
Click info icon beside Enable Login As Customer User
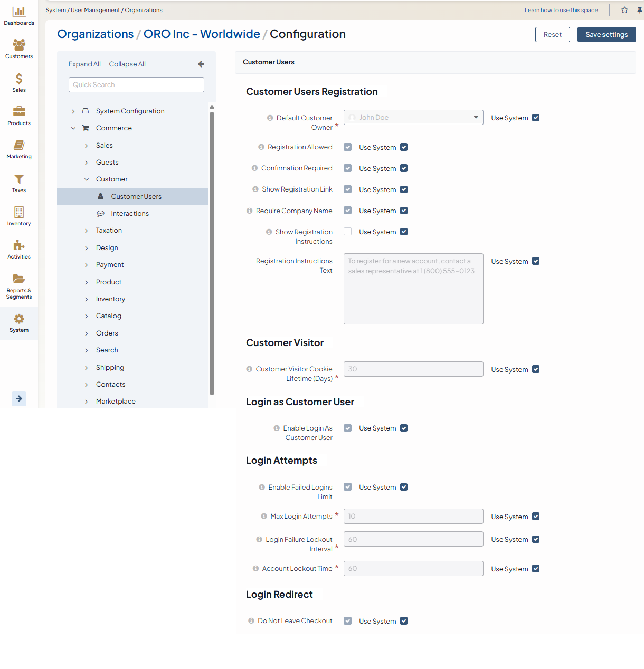[x=277, y=428]
